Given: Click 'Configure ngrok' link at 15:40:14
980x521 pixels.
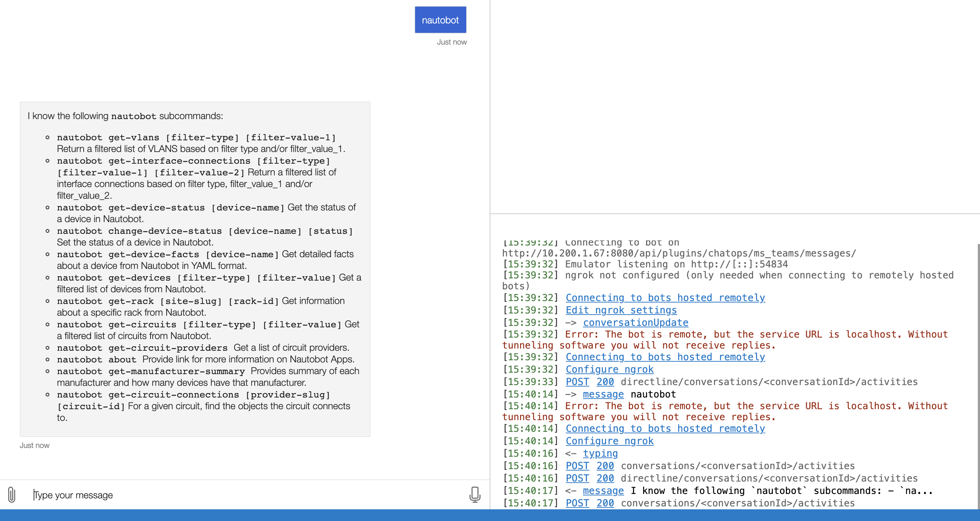Looking at the screenshot, I should pos(609,441).
